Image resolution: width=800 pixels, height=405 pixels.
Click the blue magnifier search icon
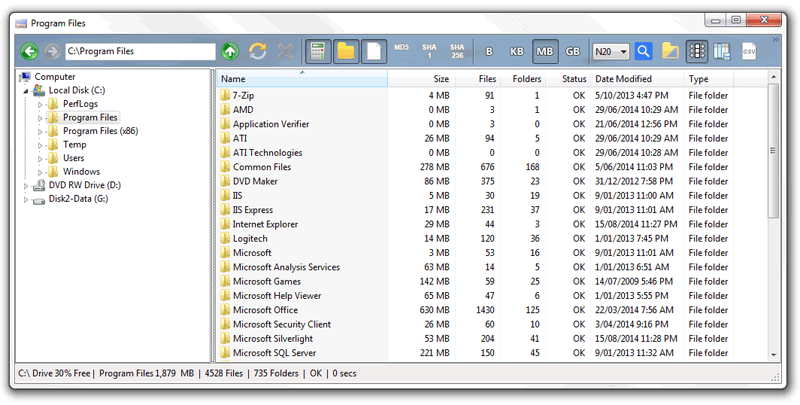(x=644, y=51)
